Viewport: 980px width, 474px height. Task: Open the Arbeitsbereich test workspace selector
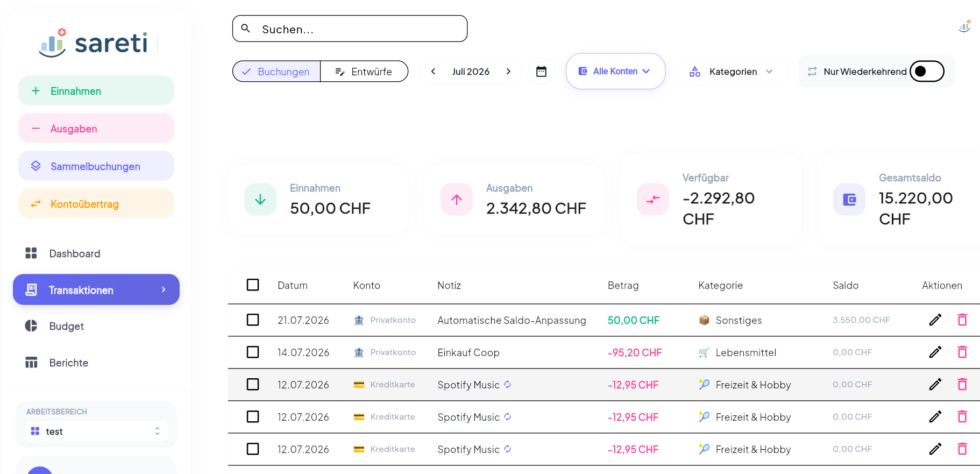[96, 431]
